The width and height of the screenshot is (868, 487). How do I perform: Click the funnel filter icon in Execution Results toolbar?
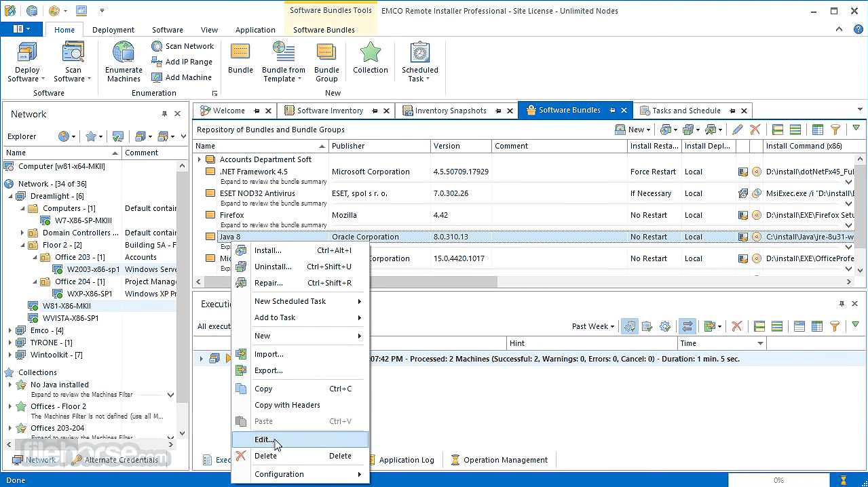click(835, 326)
